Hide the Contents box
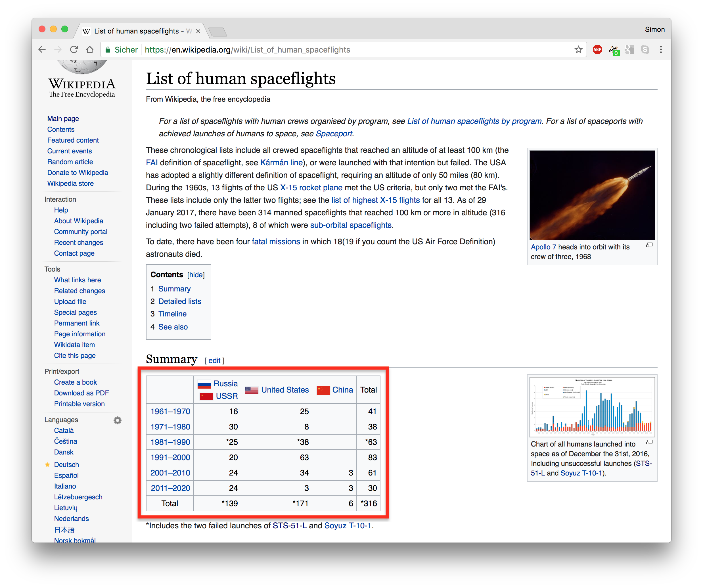Viewport: 703px width, 588px height. point(196,275)
